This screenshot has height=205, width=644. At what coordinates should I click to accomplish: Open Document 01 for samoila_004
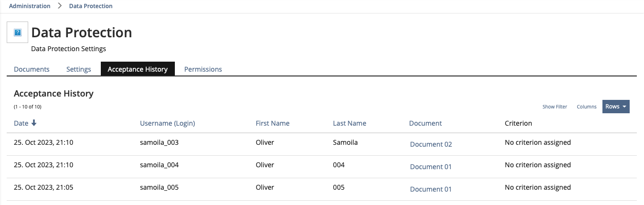(430, 167)
